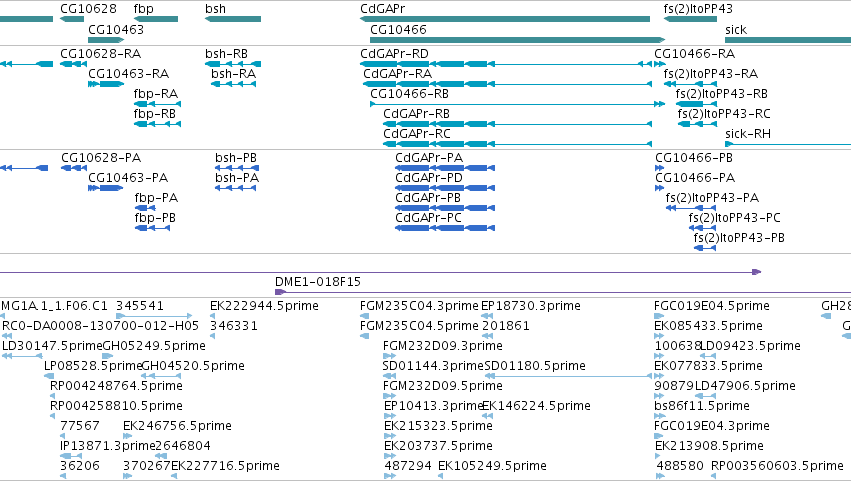Viewport: 851px width, 481px height.
Task: Open transcript CdGAPr-RB
Action: pos(416,114)
